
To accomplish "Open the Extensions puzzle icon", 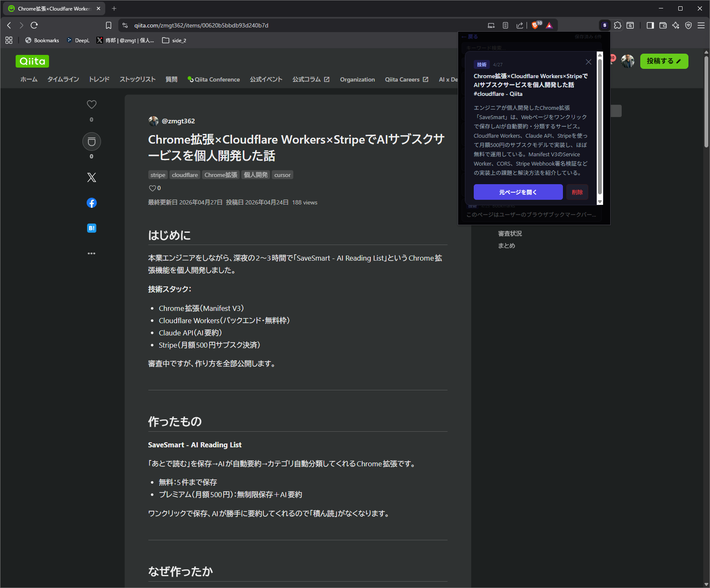I will pos(617,25).
